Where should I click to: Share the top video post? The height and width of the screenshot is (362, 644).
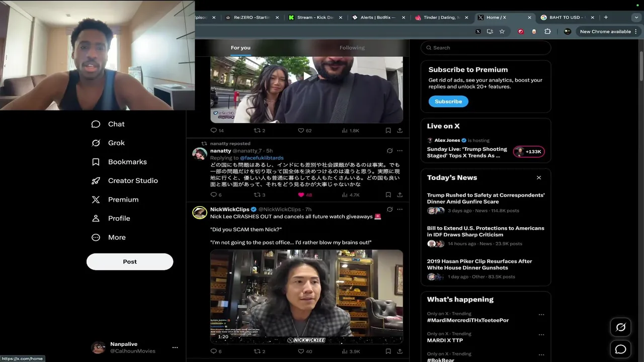pyautogui.click(x=399, y=130)
